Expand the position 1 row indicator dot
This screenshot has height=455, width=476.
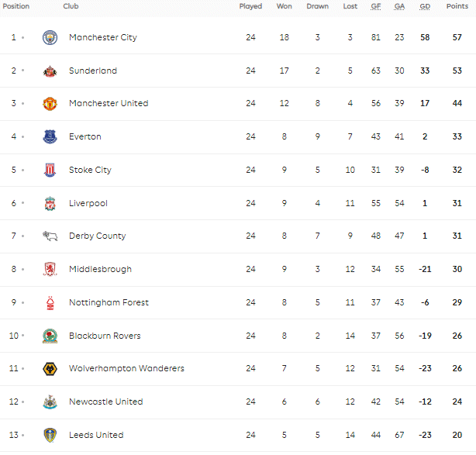22,38
